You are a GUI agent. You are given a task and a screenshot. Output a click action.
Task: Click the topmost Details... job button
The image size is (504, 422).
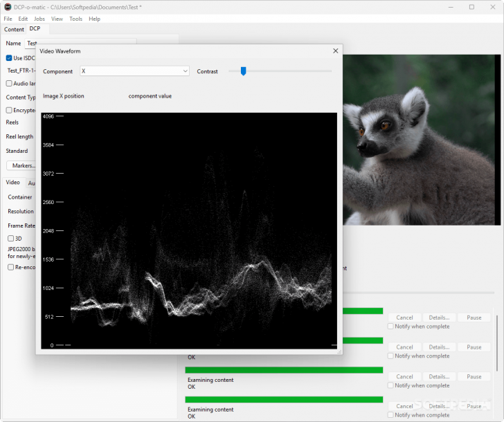[439, 318]
